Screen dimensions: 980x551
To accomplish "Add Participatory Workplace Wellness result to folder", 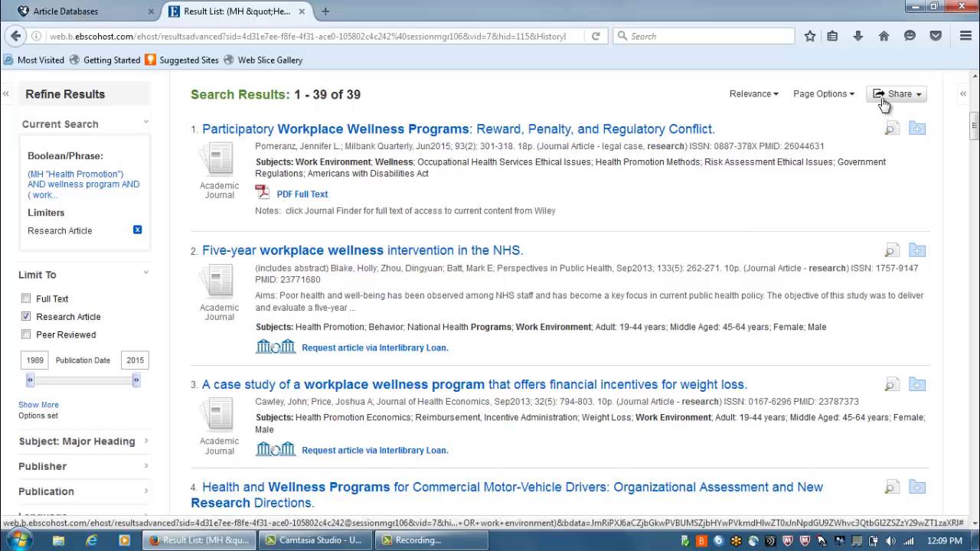I will (x=917, y=129).
